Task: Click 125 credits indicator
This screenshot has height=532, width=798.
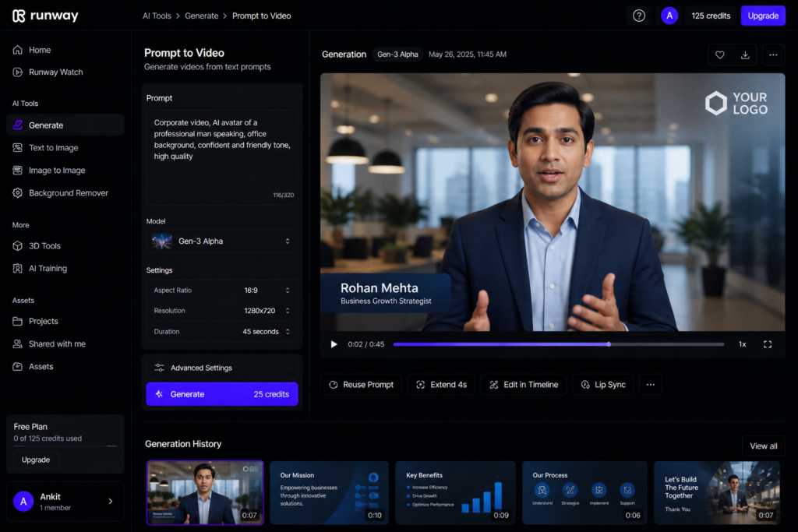Action: (711, 16)
